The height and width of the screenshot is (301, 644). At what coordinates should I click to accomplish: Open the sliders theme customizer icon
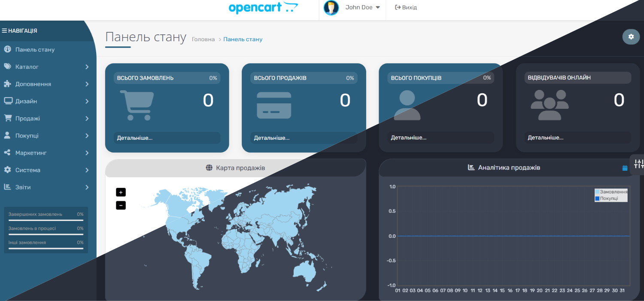click(x=639, y=164)
